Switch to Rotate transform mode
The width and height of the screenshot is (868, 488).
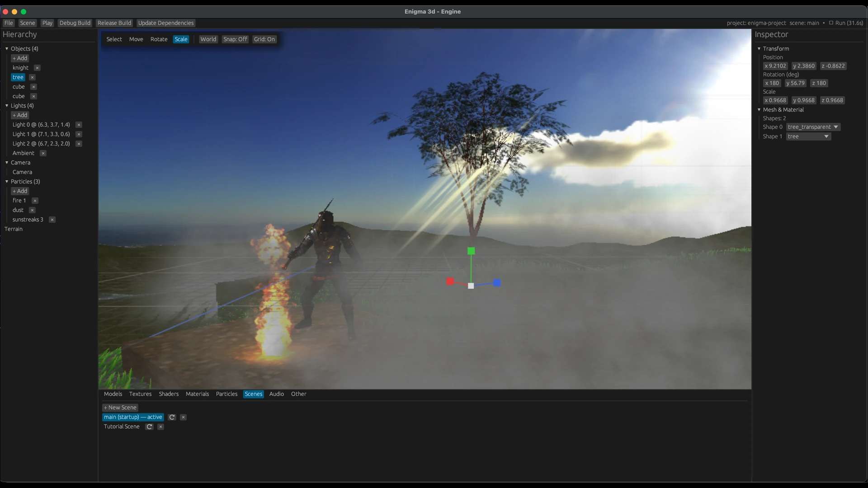(159, 39)
